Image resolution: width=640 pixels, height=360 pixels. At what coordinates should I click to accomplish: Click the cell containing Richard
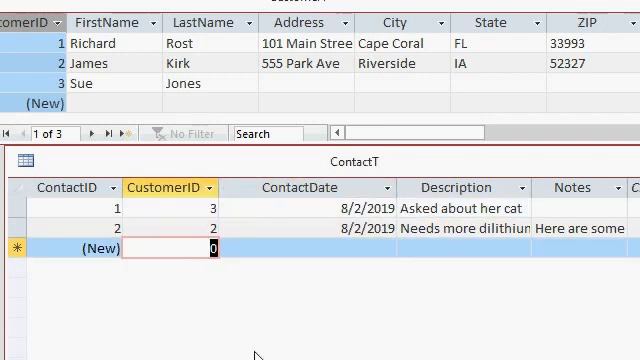pyautogui.click(x=114, y=43)
